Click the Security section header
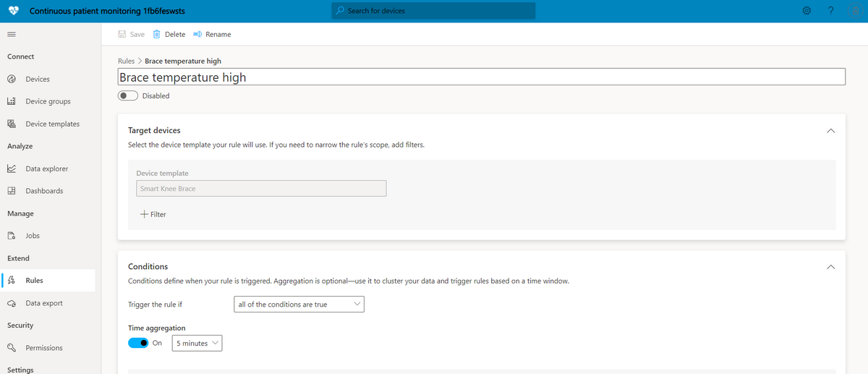This screenshot has width=868, height=374. [x=20, y=326]
